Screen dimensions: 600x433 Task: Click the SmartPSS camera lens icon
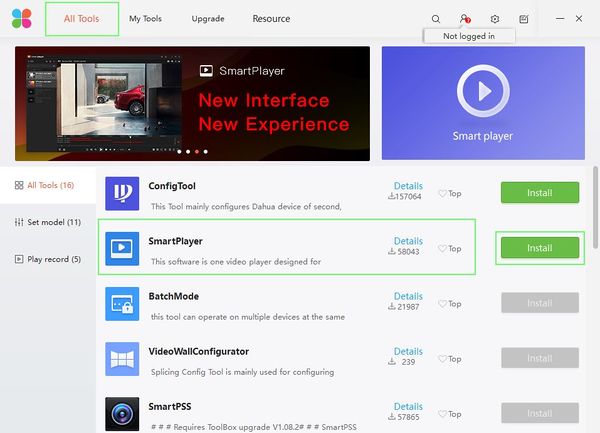point(122,414)
